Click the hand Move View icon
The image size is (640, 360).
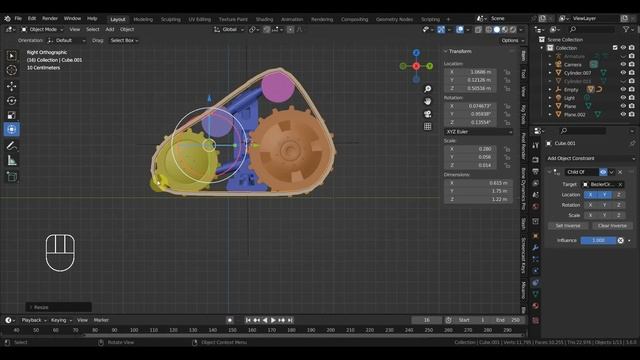tap(427, 101)
